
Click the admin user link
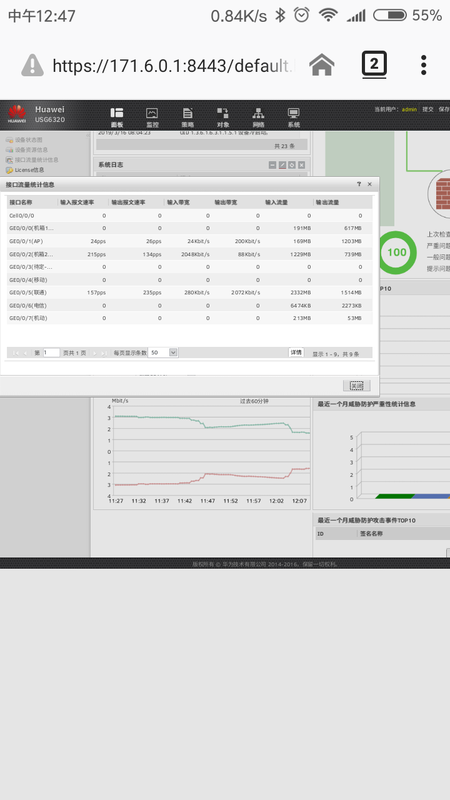click(409, 109)
